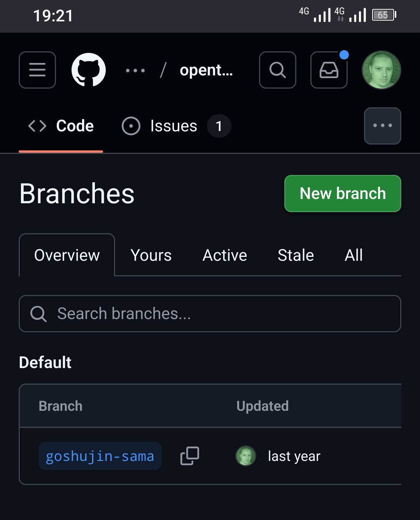Select the Overview branches tab
Viewport: 420px width, 520px height.
click(x=67, y=255)
